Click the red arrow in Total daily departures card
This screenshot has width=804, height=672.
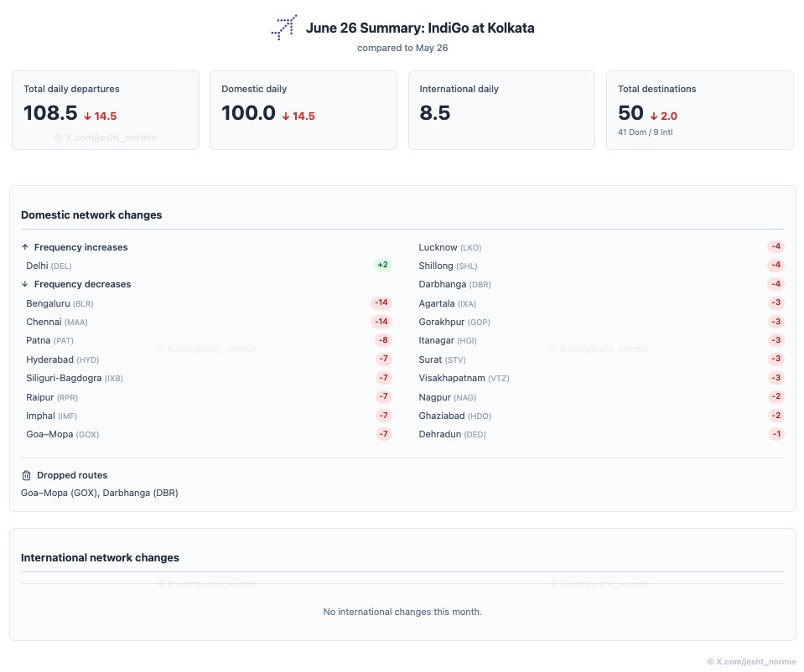point(87,116)
